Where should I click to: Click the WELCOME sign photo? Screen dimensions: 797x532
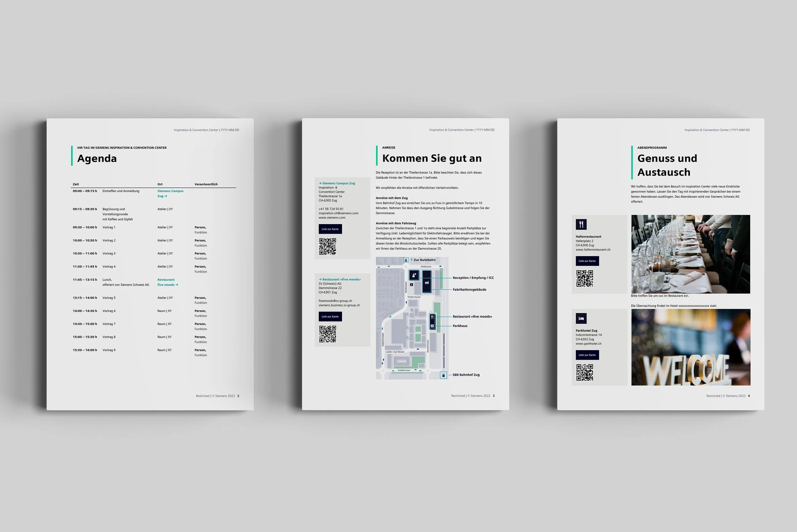pos(691,347)
